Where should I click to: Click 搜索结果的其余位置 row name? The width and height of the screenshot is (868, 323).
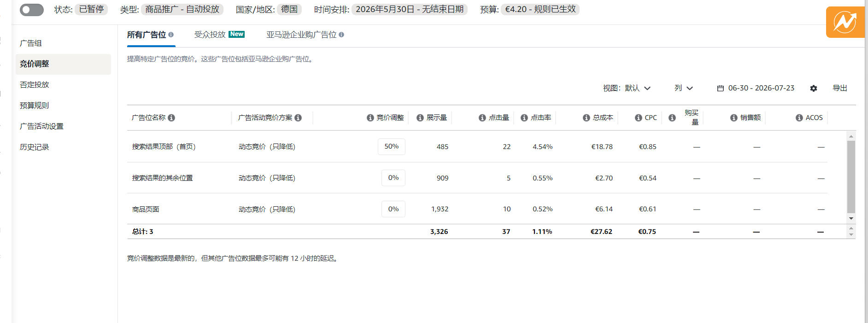(x=163, y=178)
